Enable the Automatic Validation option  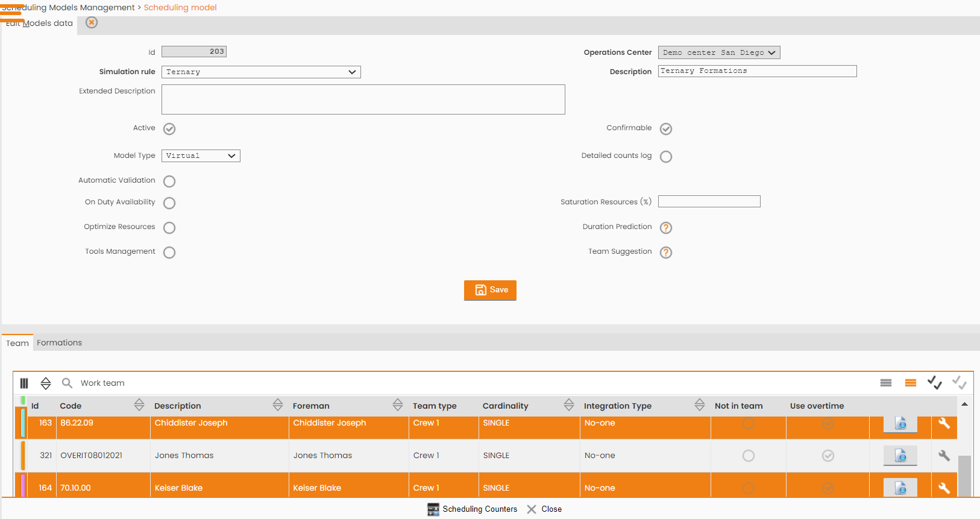[169, 181]
